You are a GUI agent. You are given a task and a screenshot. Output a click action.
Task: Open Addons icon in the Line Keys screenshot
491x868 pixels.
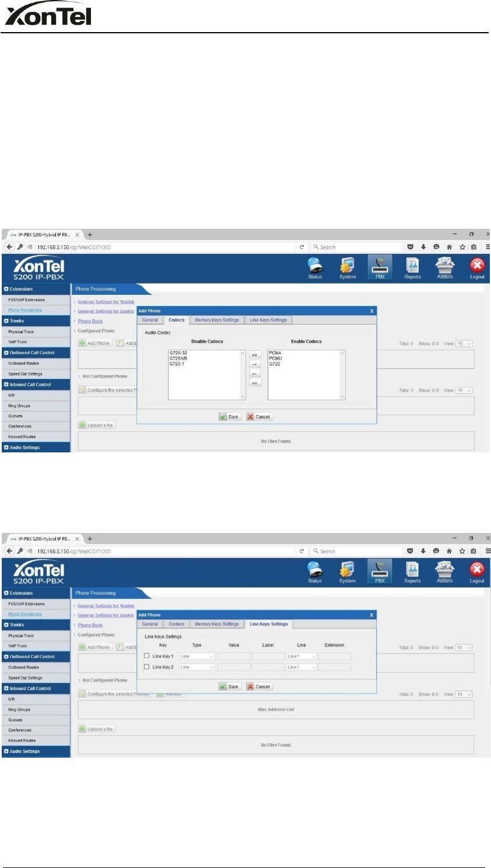tap(445, 571)
